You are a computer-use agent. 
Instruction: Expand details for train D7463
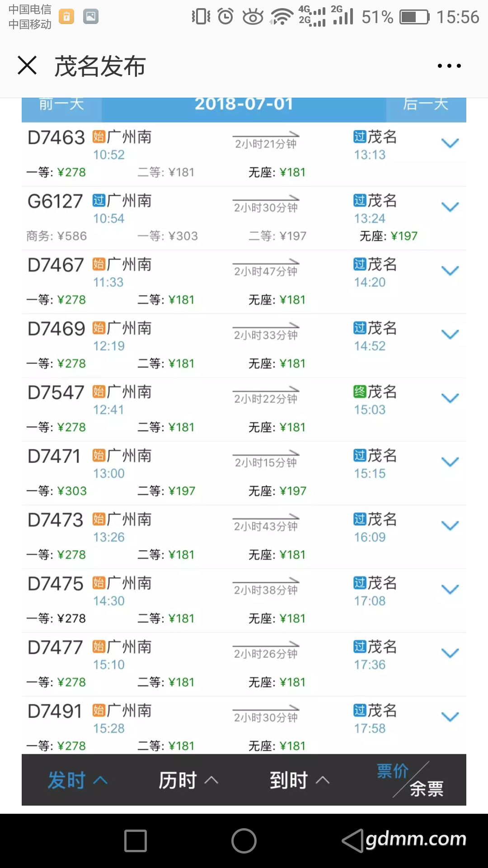point(450,143)
